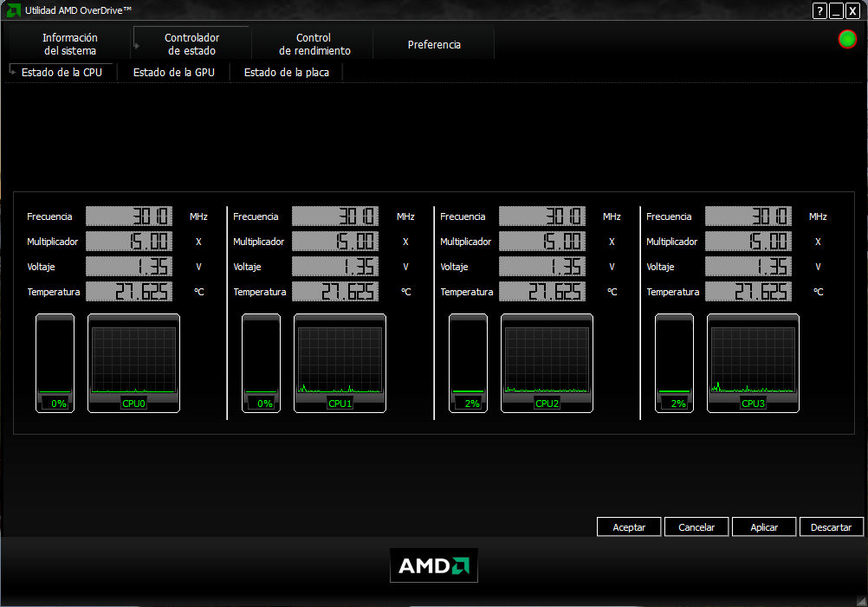Click the CPU3 usage history graph

753,359
